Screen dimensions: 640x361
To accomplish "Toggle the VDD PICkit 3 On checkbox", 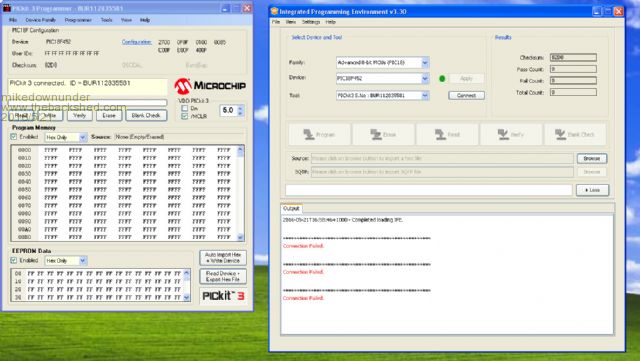I will [x=184, y=108].
